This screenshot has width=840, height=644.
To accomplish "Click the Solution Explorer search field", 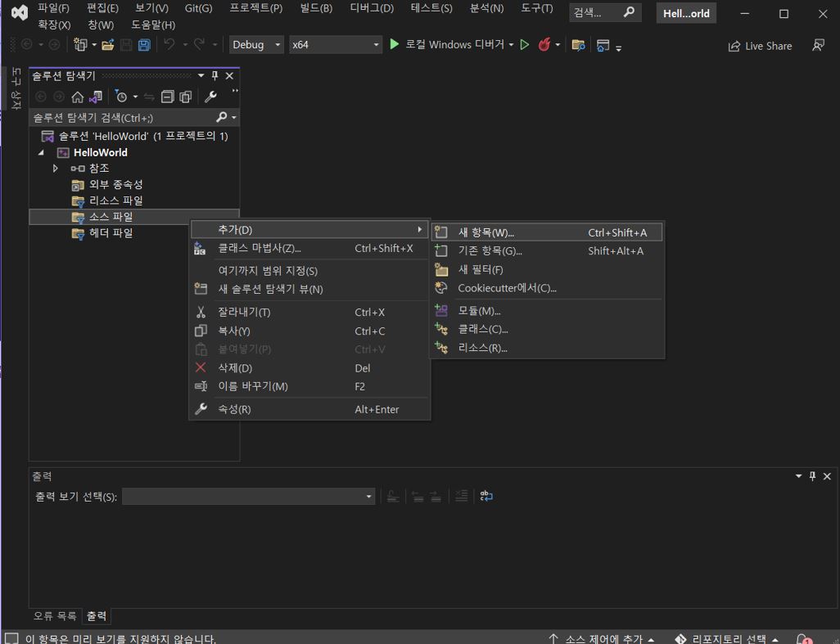I will (123, 117).
